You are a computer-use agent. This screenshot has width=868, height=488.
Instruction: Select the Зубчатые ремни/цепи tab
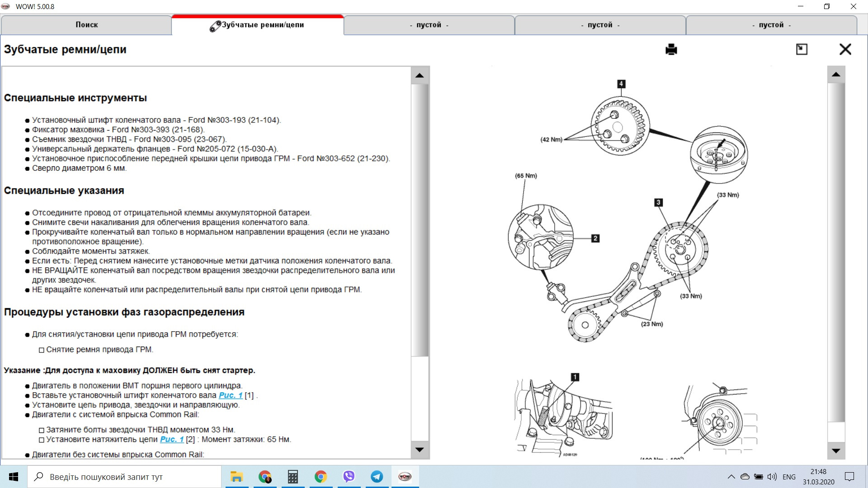click(x=258, y=25)
